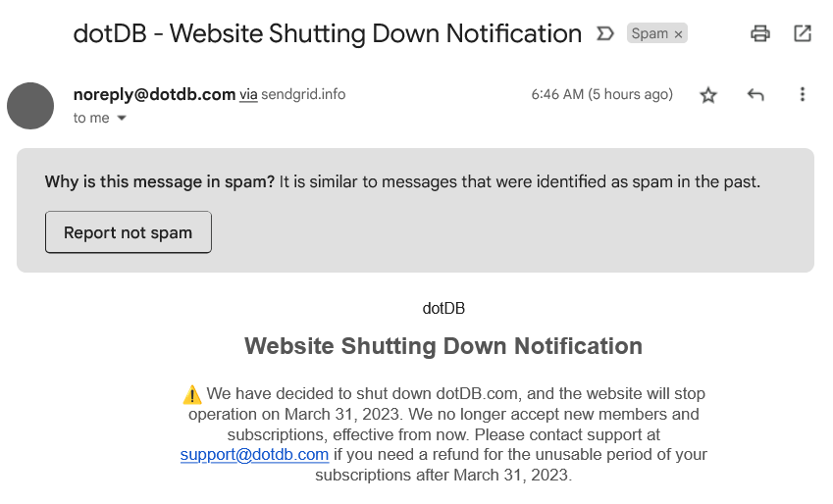Click the Report not spam button

coord(128,232)
